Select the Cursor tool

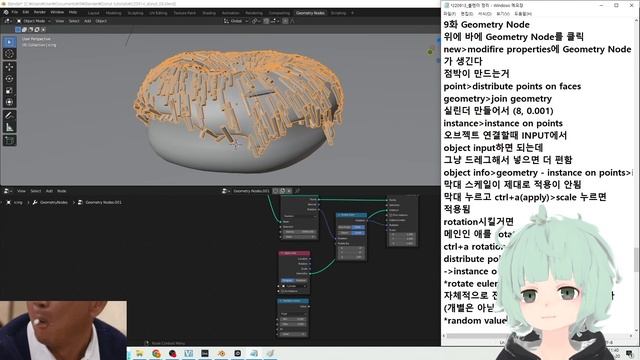tap(9, 54)
